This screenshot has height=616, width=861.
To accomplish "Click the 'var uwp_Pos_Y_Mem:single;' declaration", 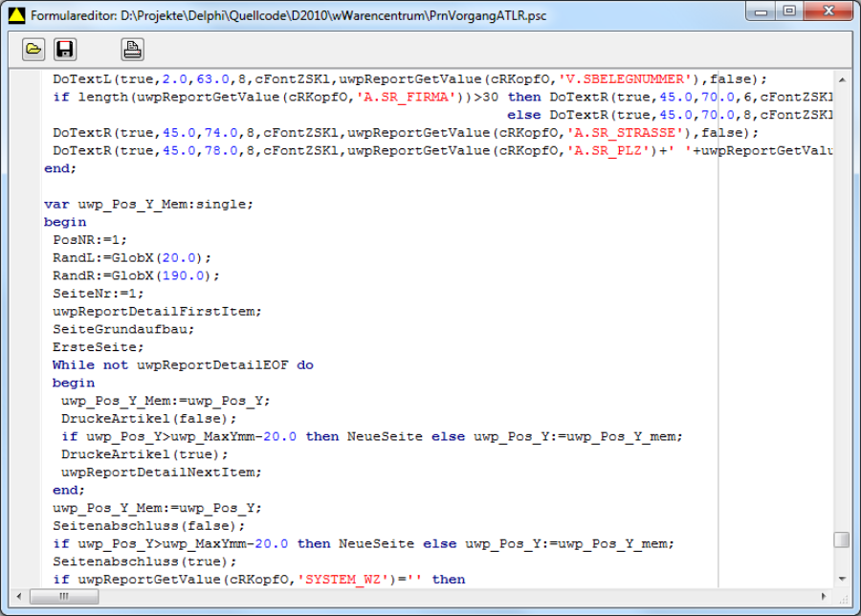I will click(x=148, y=204).
